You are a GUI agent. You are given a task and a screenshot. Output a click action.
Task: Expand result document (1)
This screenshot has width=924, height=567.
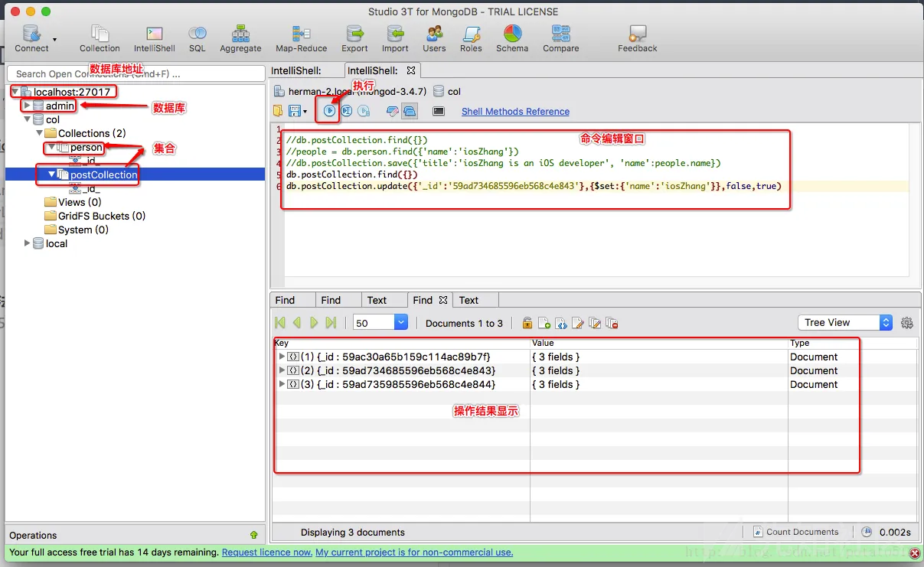tap(282, 357)
